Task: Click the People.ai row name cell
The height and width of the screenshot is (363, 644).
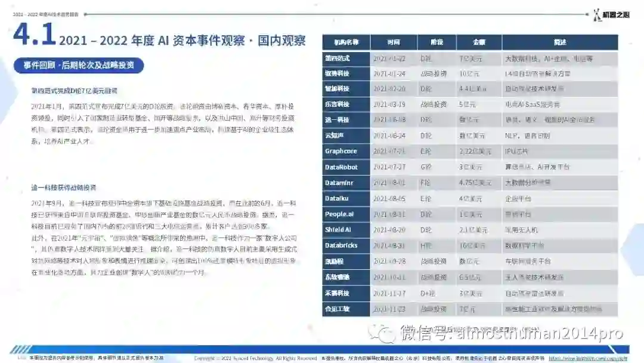Action: [x=346, y=214]
